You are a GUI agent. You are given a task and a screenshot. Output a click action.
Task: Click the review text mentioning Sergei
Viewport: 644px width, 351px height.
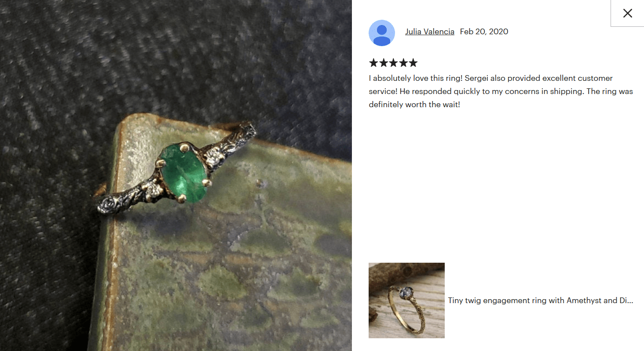[x=501, y=91]
